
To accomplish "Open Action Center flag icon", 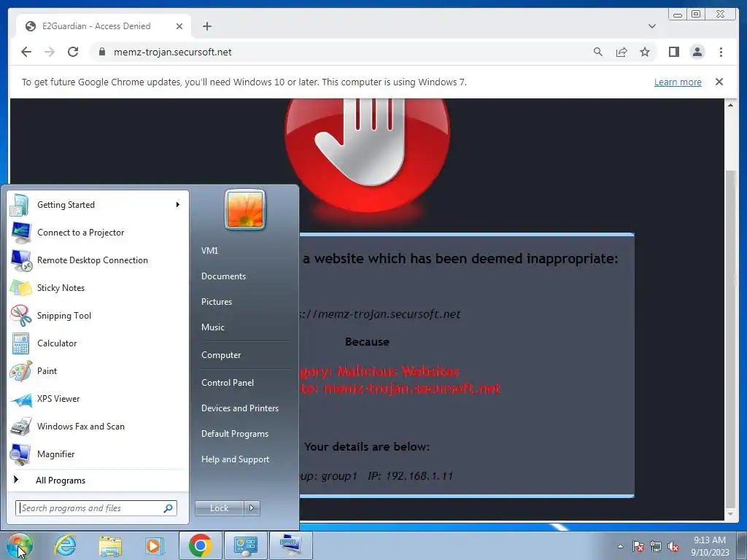I will [x=638, y=546].
